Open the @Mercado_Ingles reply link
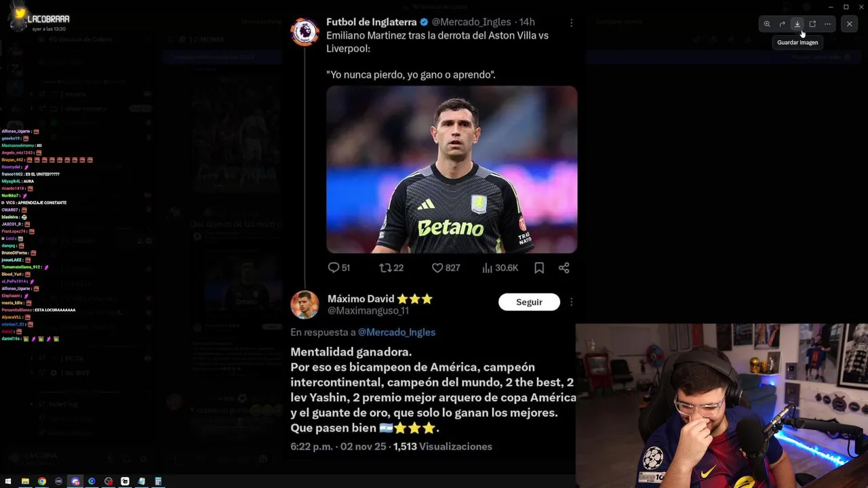This screenshot has height=488, width=868. click(397, 332)
